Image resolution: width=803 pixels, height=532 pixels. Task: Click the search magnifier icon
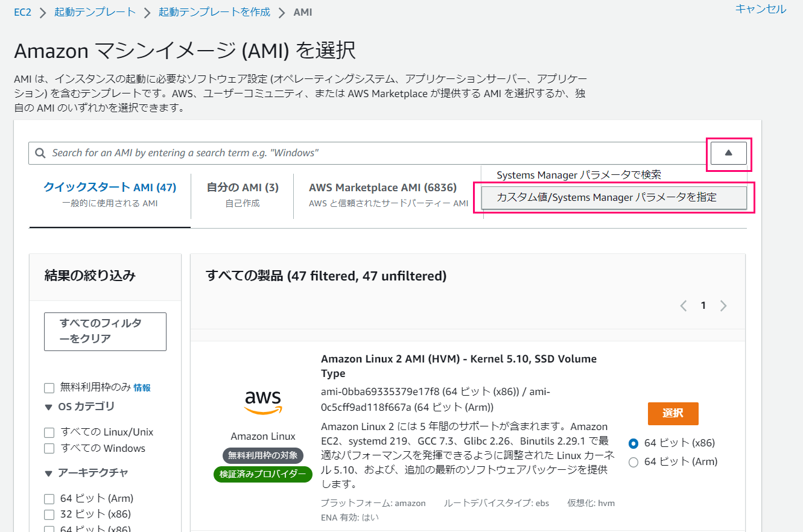tap(40, 153)
